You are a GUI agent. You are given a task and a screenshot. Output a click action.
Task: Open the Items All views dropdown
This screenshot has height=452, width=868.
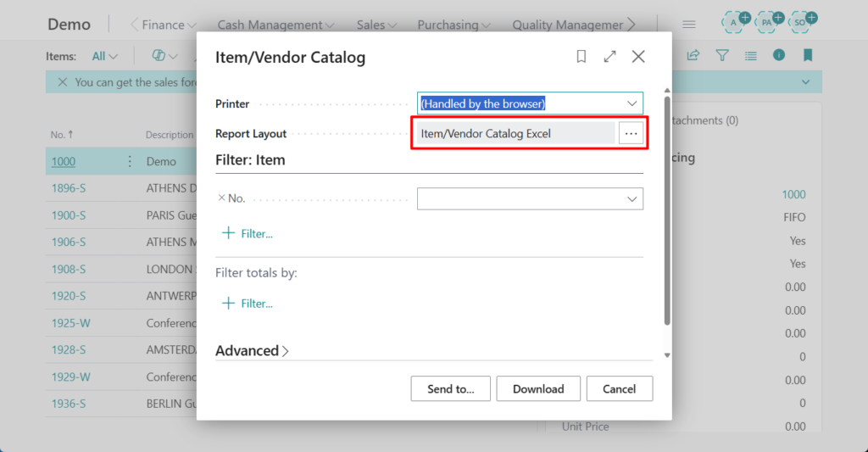coord(105,56)
